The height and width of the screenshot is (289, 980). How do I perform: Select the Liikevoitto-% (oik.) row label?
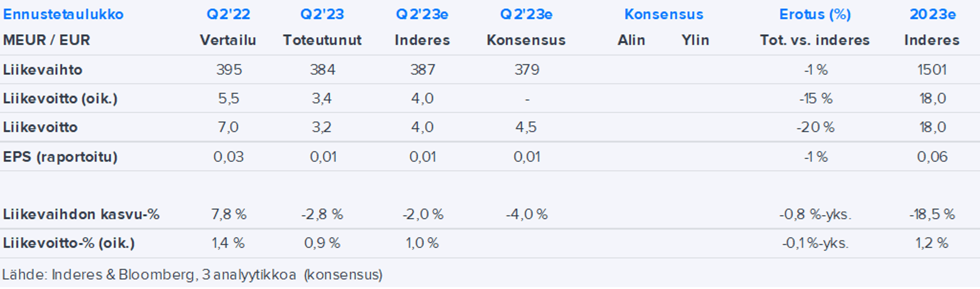tap(69, 243)
